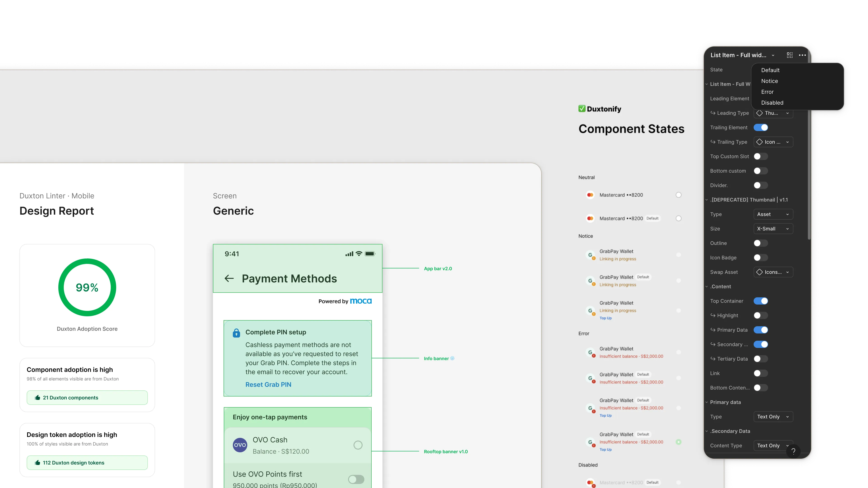Toggle the Secondary data switch
868x488 pixels.
pos(761,344)
